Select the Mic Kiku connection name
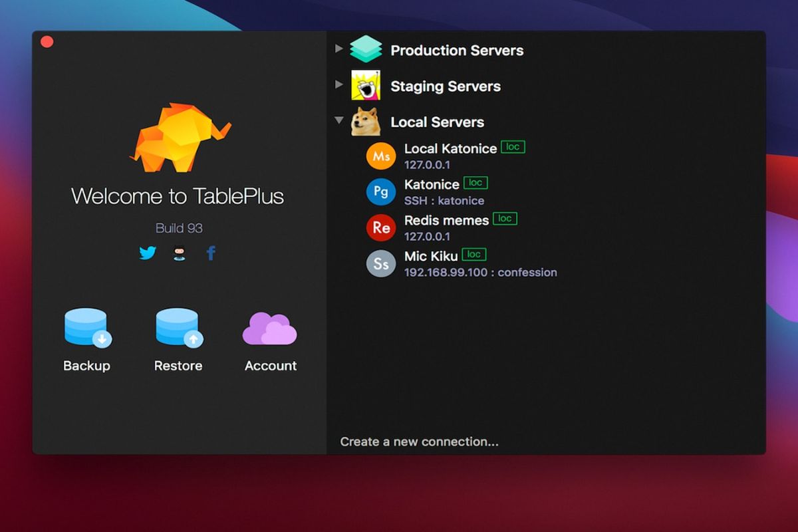 431,256
